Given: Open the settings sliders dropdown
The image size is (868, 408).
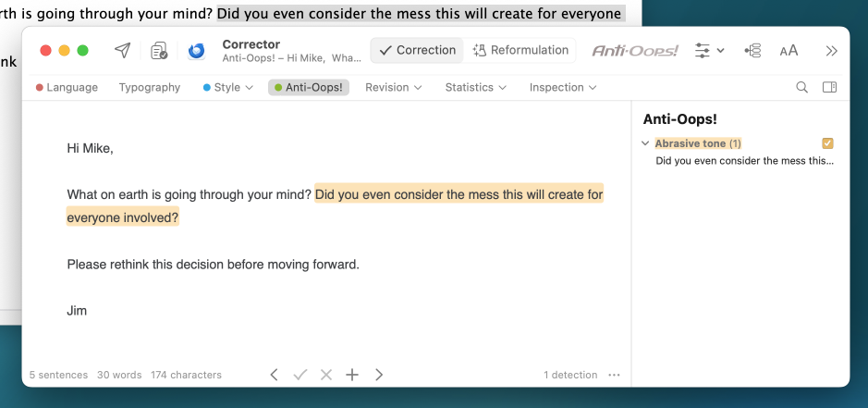Looking at the screenshot, I should coord(709,51).
